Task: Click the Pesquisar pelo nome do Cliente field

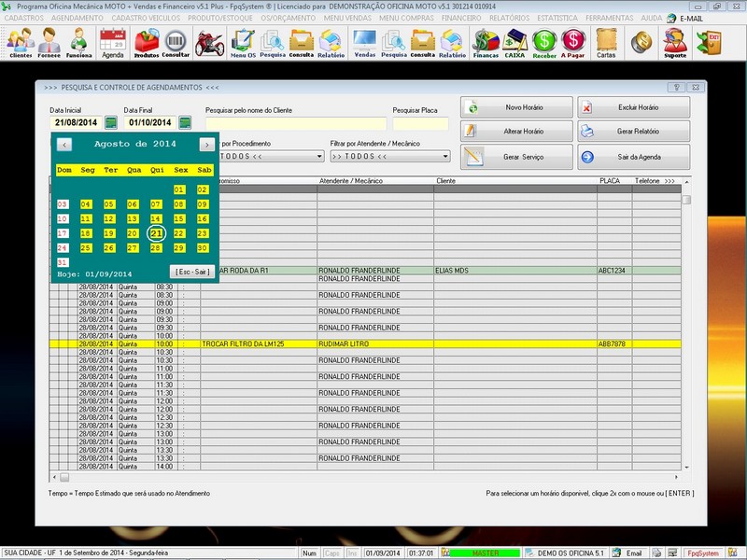Action: (295, 123)
